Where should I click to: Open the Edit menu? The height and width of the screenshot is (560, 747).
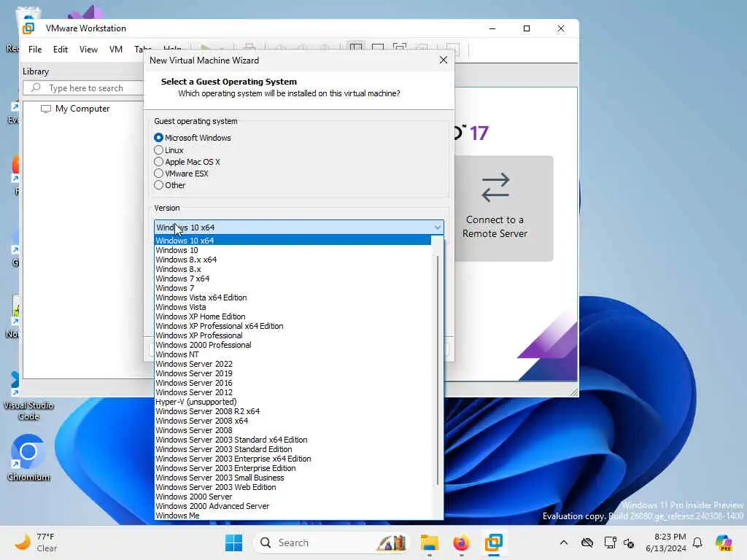(61, 50)
